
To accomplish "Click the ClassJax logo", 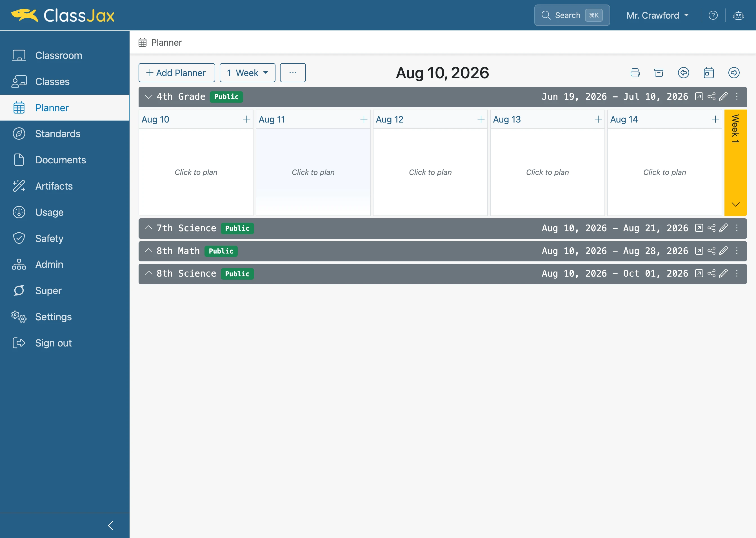I will tap(63, 15).
